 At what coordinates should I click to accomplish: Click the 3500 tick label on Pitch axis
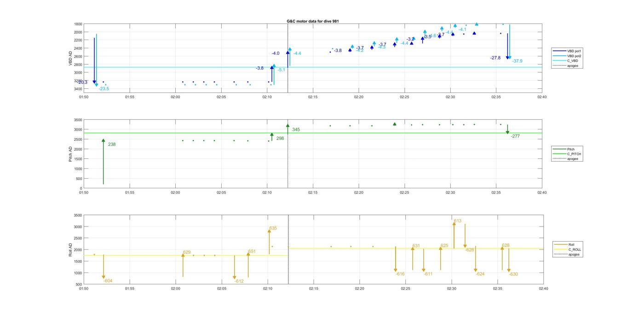click(78, 120)
